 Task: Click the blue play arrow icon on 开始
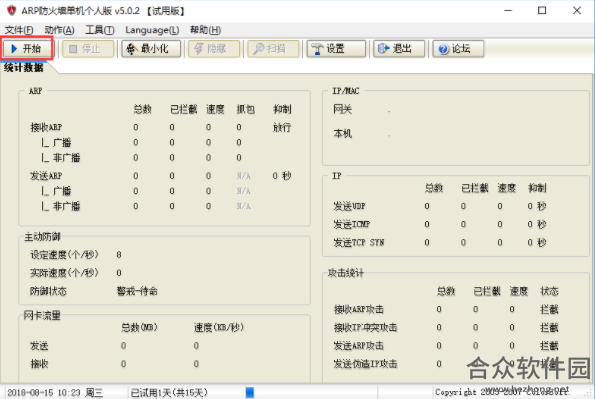[x=14, y=49]
